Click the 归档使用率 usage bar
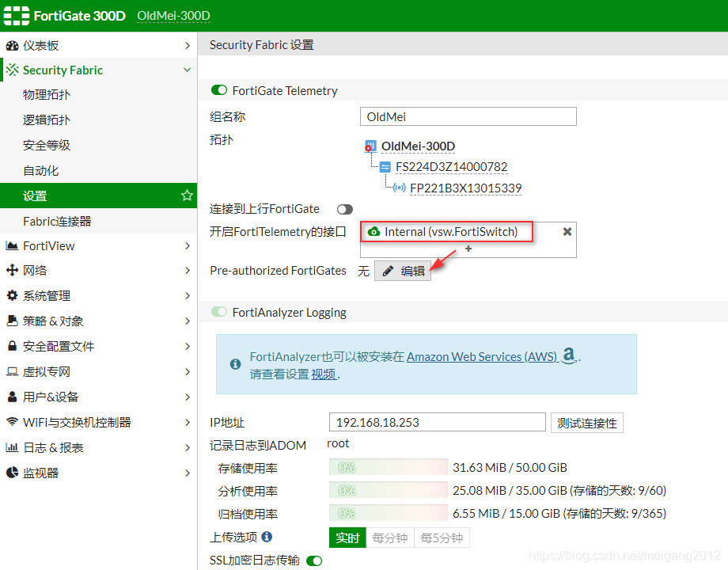Image resolution: width=728 pixels, height=570 pixels. point(389,513)
